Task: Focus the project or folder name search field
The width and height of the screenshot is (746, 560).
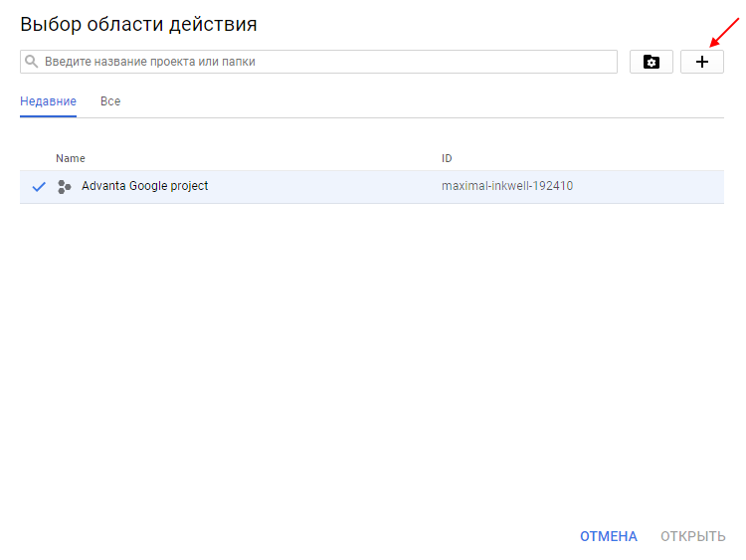Action: (318, 62)
